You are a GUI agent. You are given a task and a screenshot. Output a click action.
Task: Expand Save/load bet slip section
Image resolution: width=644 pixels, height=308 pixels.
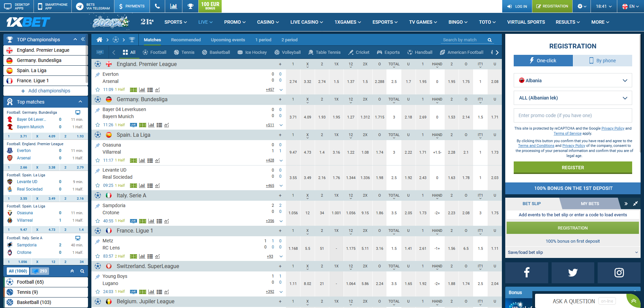pyautogui.click(x=573, y=252)
